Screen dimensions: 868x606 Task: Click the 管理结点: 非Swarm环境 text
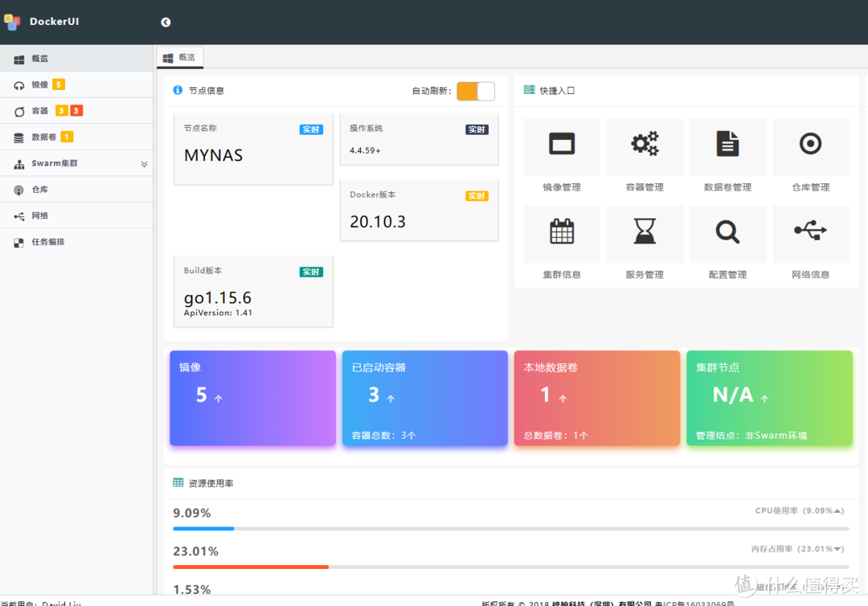[x=751, y=436]
